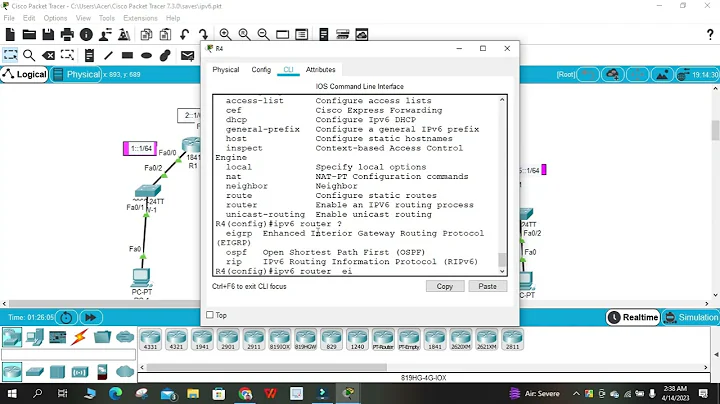
Task: Pick the lightning Connections category
Action: click(x=79, y=337)
